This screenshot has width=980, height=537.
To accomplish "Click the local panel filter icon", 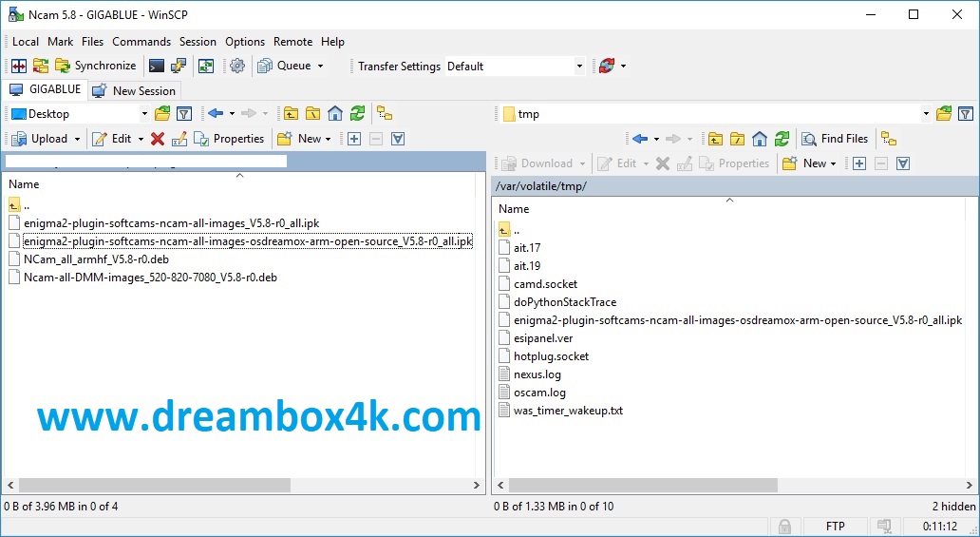I will point(184,114).
